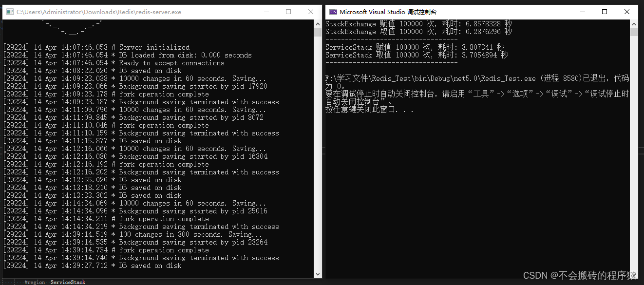This screenshot has height=285, width=644.
Task: Click 'DB loaded from disk: 0.000 seconds' line
Action: (127, 55)
